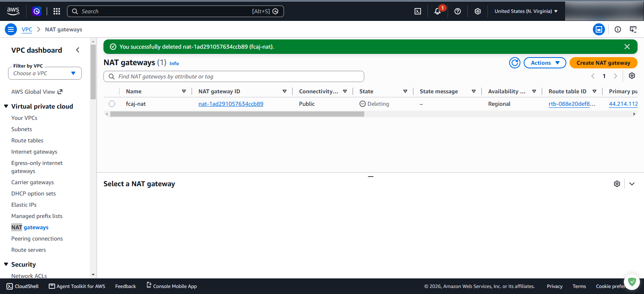Select the fcaj-nat row radio button

point(112,104)
